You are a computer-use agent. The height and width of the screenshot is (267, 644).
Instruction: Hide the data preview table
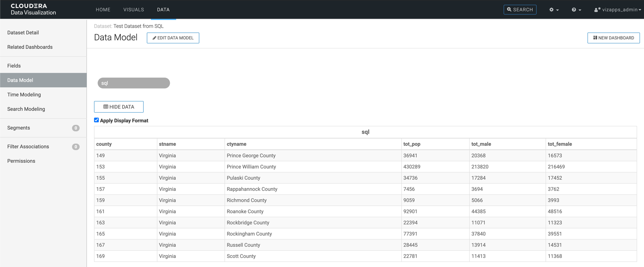pos(119,107)
